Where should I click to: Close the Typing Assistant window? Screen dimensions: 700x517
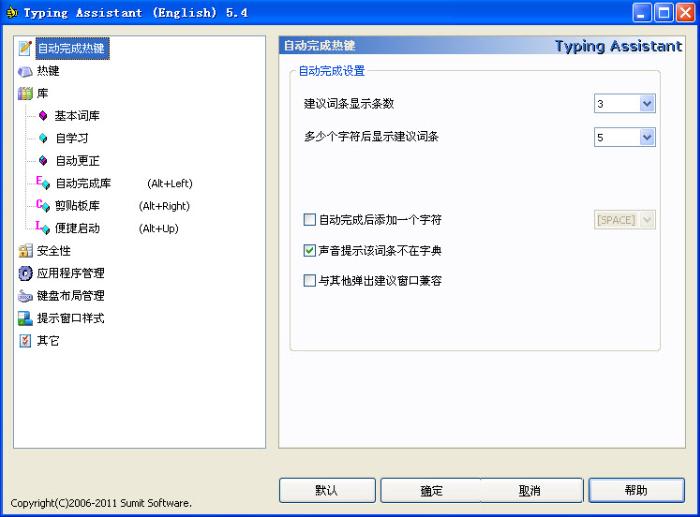[x=685, y=13]
